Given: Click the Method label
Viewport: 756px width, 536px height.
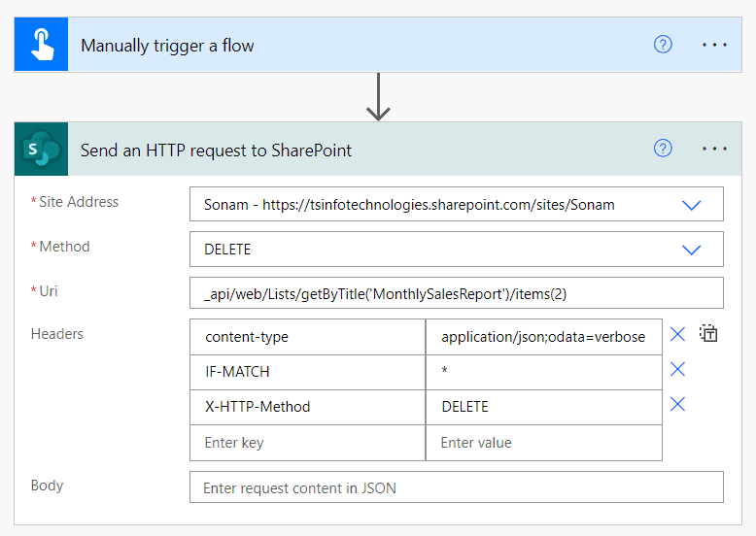Looking at the screenshot, I should (x=64, y=247).
